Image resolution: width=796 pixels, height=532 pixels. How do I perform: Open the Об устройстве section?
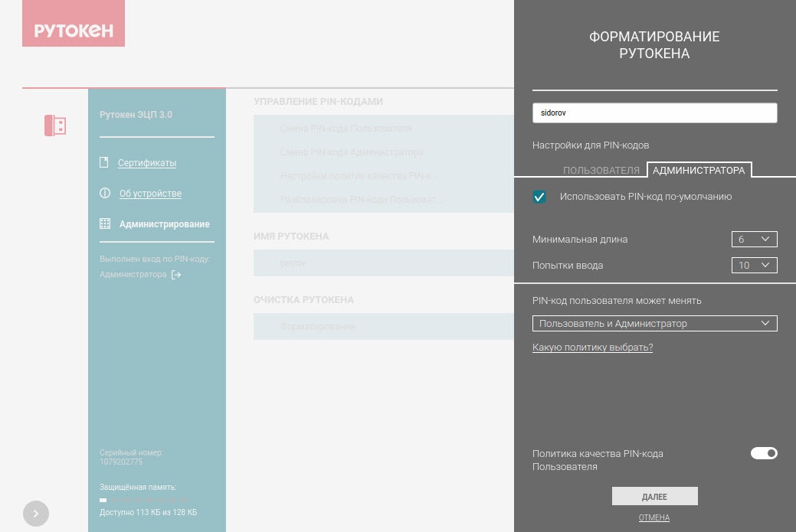coord(150,193)
